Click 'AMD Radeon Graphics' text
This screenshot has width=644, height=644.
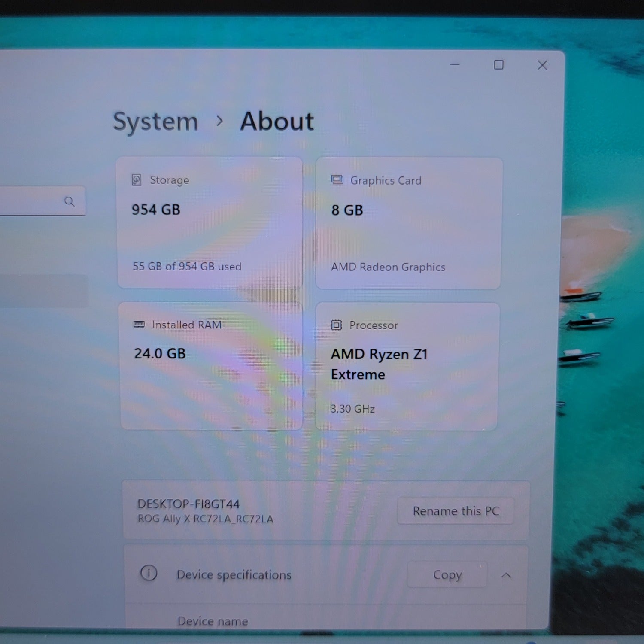tap(388, 267)
